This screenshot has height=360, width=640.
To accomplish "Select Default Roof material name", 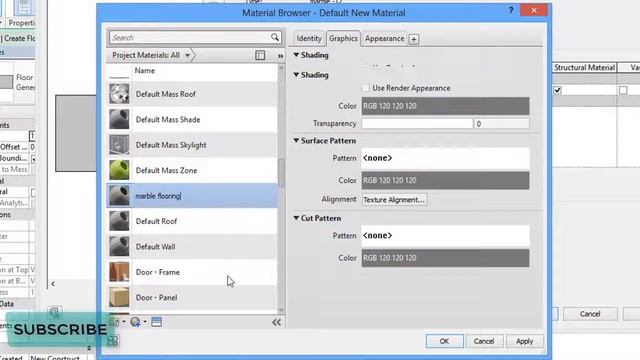I will click(x=156, y=221).
